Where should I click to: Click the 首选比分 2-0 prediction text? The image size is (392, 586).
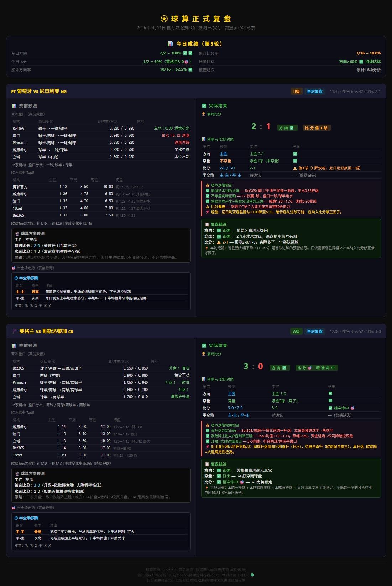tap(46, 246)
